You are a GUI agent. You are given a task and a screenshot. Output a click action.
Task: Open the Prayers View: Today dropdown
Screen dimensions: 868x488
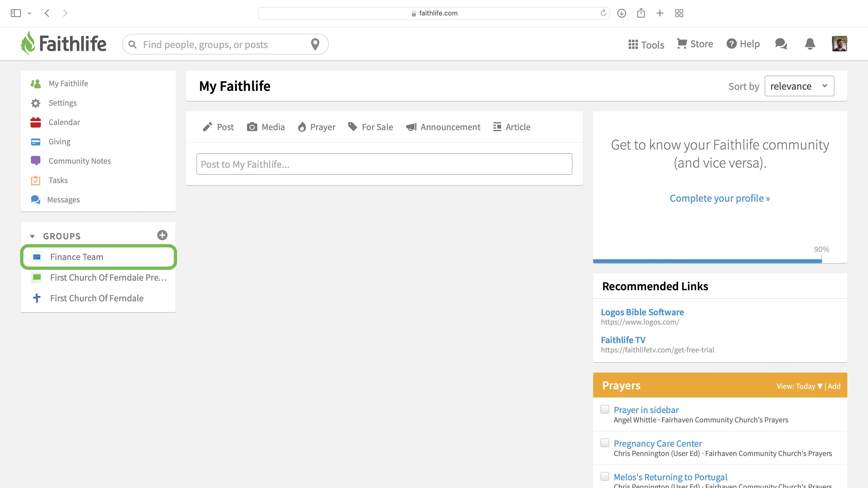click(799, 386)
